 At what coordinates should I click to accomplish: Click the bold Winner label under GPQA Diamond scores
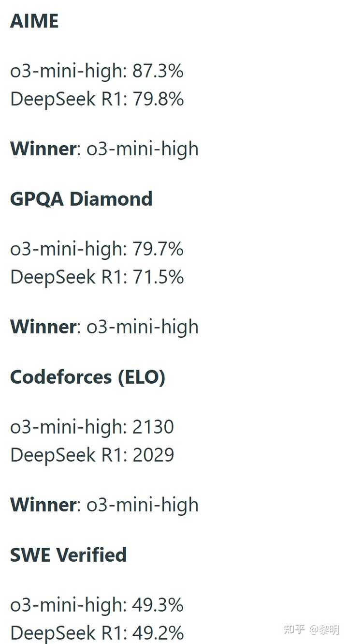pyautogui.click(x=43, y=327)
